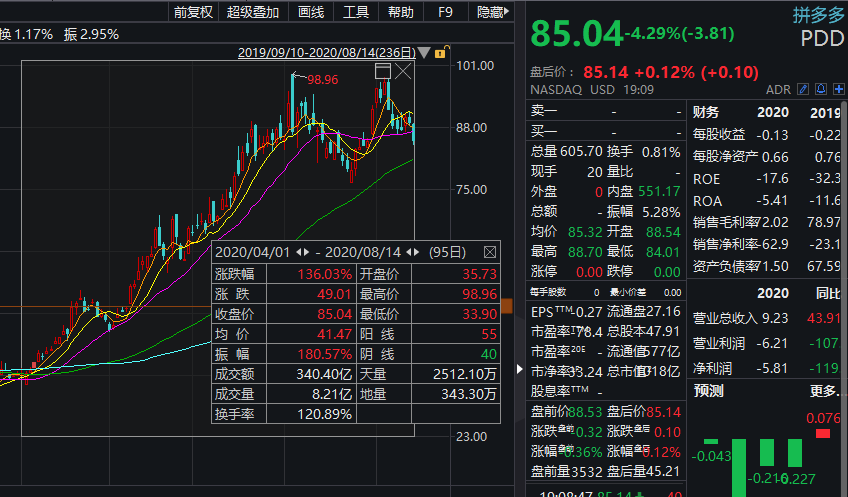
Task: Close the range selection box with X
Action: coord(403,71)
